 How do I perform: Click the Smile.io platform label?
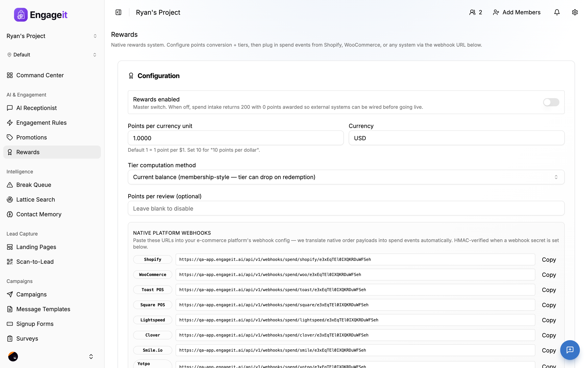click(x=153, y=350)
